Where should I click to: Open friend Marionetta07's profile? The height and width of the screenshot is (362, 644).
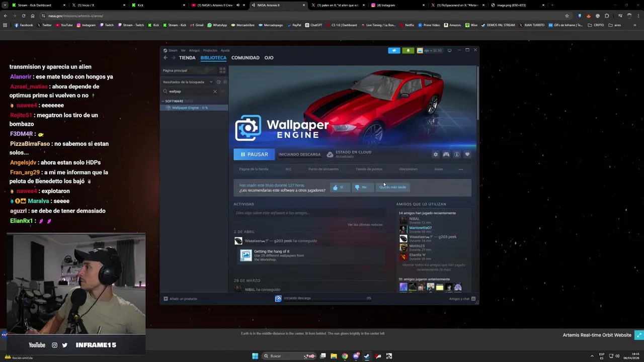point(420,228)
